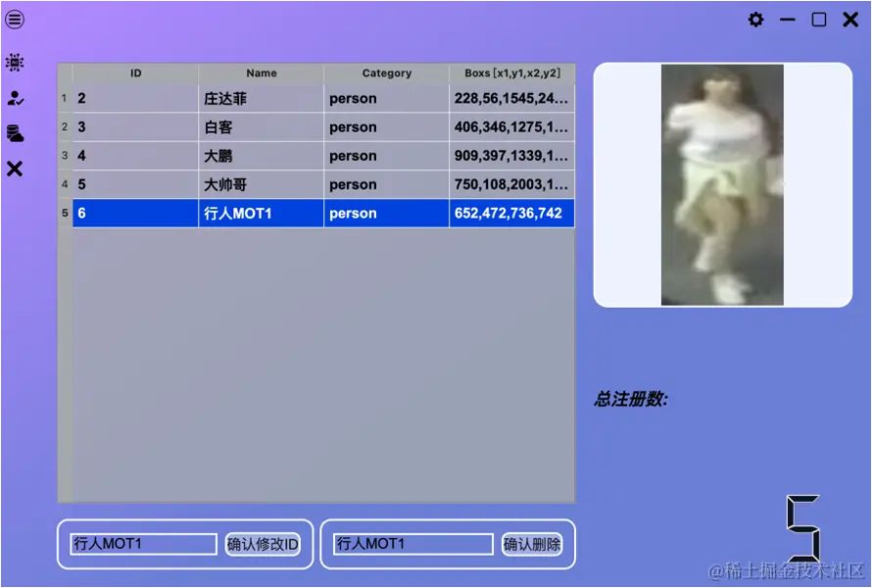Open the settings gear at the top right
This screenshot has height=588, width=872.
[755, 19]
